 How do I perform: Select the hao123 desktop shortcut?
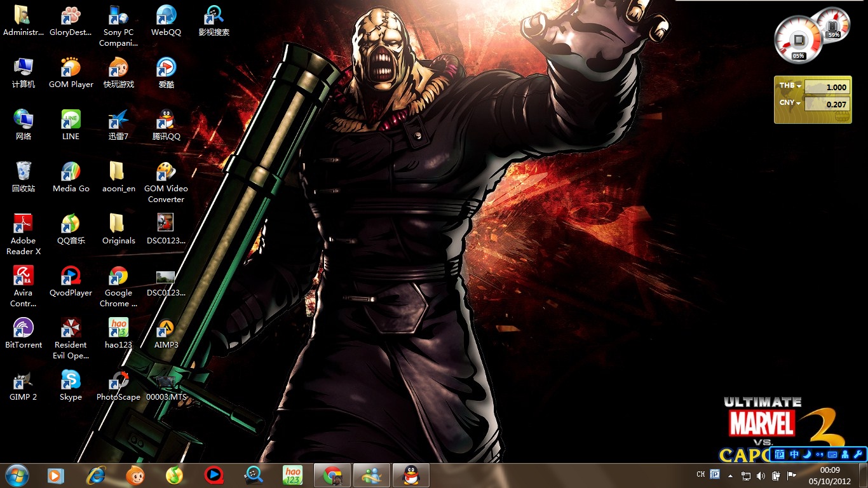[118, 334]
